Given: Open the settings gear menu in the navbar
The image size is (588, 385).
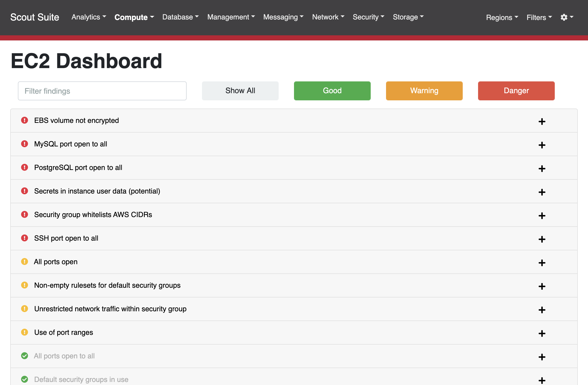Looking at the screenshot, I should click(567, 17).
